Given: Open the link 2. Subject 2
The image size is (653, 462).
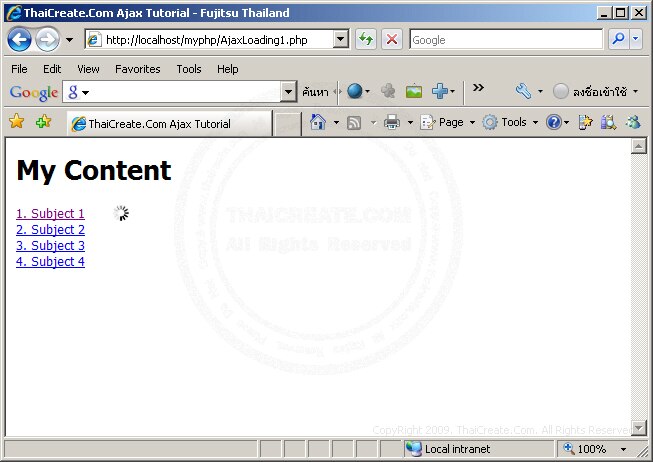Looking at the screenshot, I should pyautogui.click(x=50, y=230).
